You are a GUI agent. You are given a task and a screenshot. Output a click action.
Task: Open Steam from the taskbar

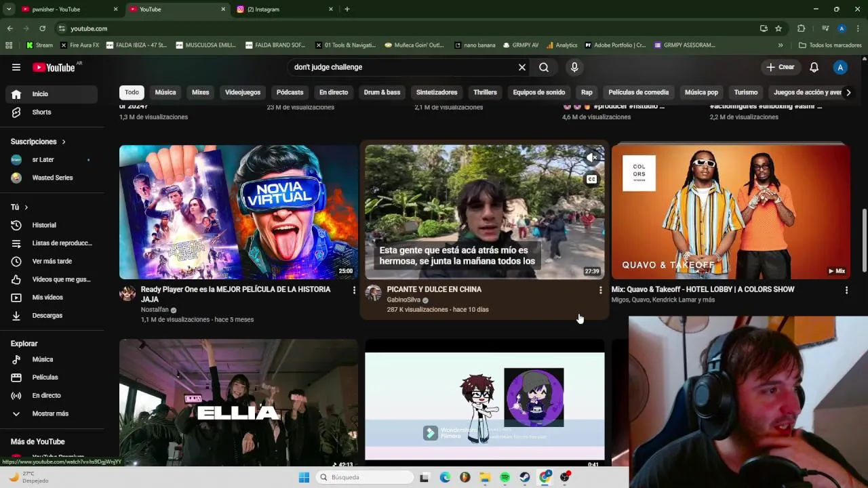click(525, 477)
